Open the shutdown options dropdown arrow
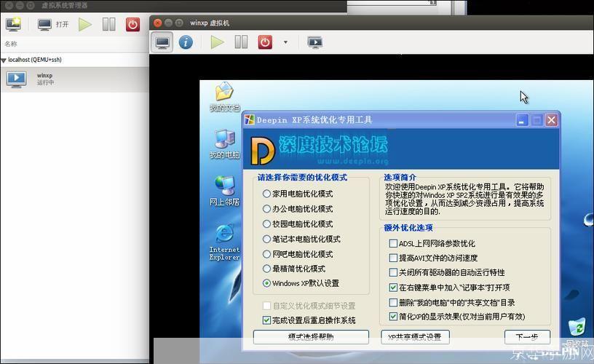This screenshot has height=364, width=594. click(x=285, y=42)
